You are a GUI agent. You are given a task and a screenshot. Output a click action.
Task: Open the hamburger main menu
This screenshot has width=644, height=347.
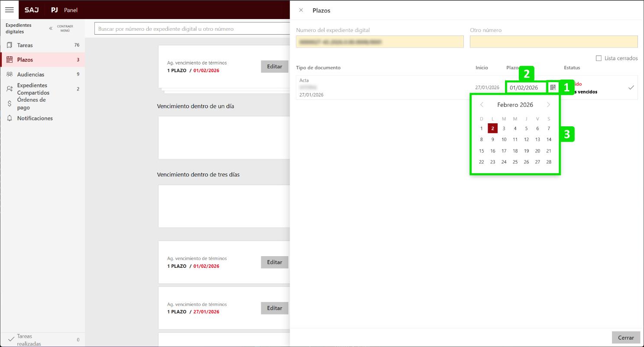[9, 10]
